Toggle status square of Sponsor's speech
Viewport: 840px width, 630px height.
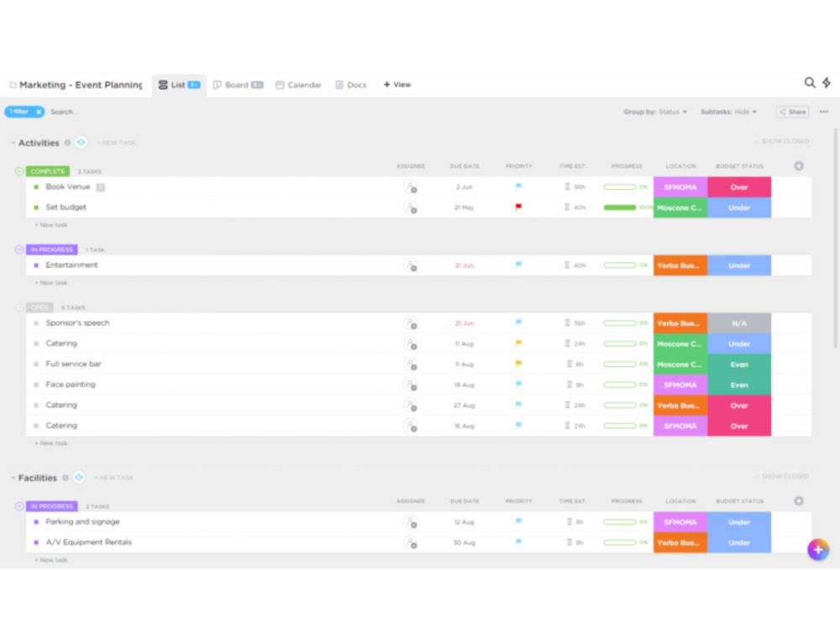pos(36,323)
